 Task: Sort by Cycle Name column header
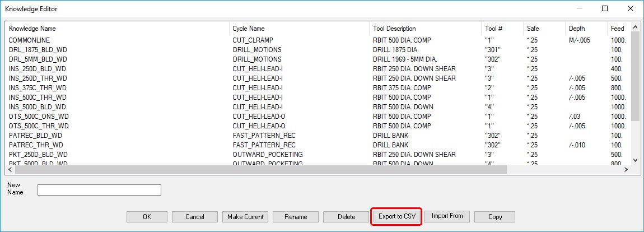point(249,29)
